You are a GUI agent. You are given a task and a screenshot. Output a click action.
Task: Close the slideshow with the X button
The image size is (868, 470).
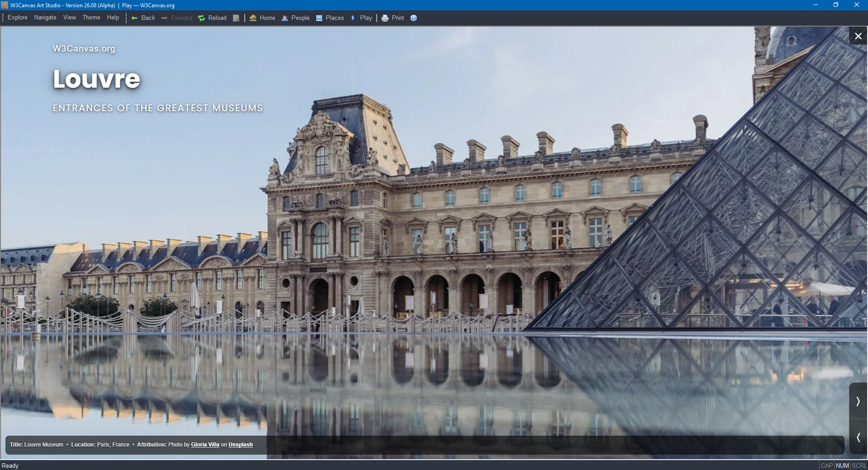[858, 36]
